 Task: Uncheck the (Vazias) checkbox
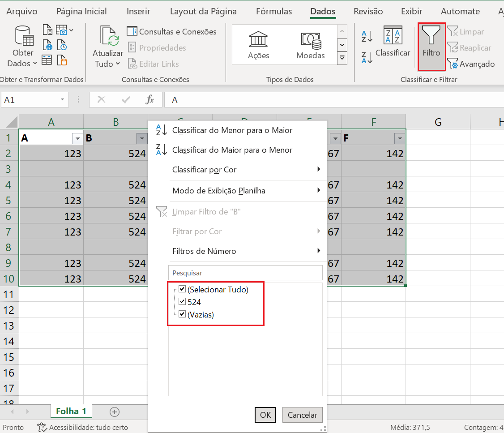tap(182, 314)
